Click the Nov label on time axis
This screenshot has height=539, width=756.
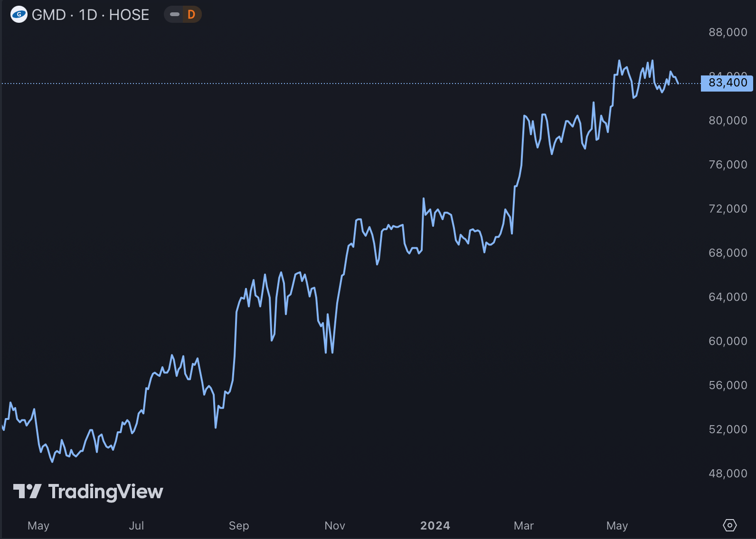click(x=335, y=526)
